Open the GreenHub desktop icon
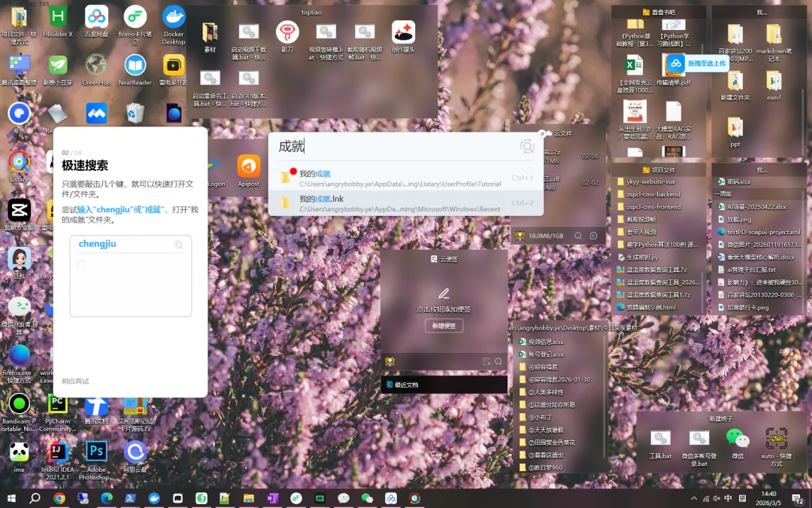Viewport: 812px width, 508px height. [x=96, y=70]
